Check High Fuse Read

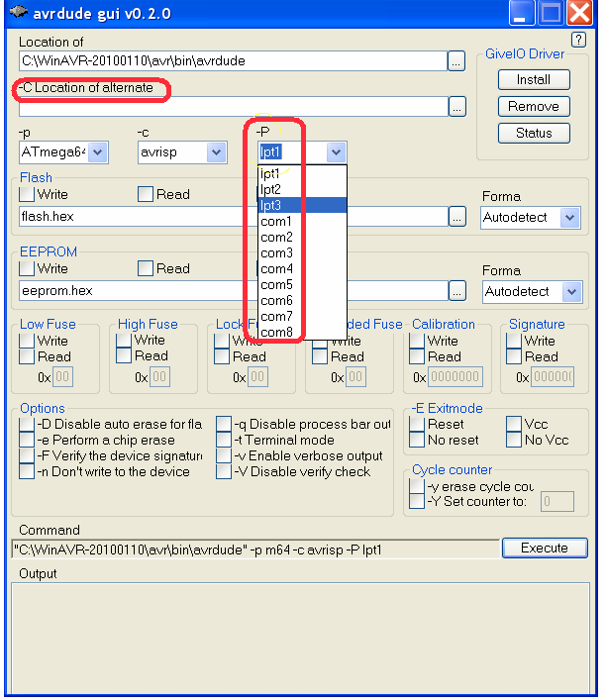tap(124, 355)
